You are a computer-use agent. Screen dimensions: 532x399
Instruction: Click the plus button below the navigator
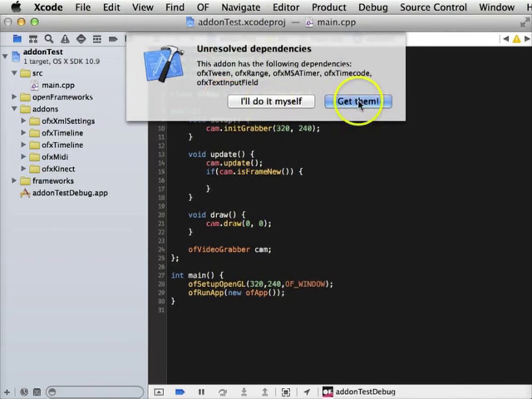point(7,392)
